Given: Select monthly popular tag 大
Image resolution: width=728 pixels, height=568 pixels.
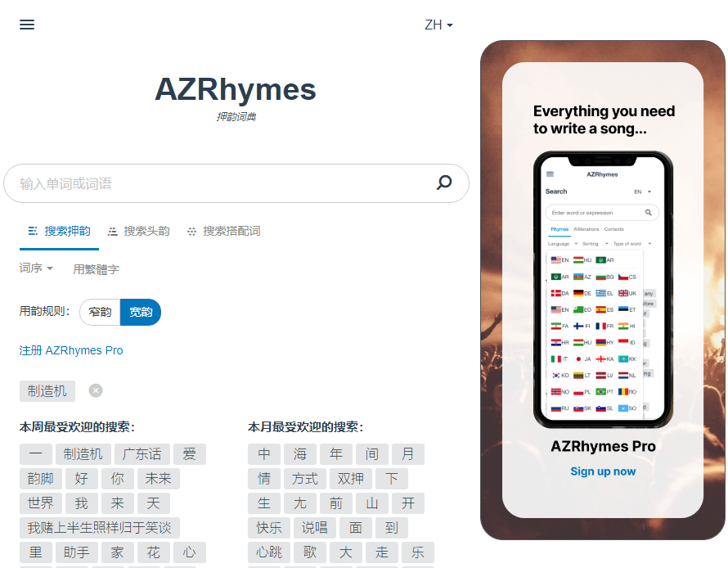Looking at the screenshot, I should point(346,552).
